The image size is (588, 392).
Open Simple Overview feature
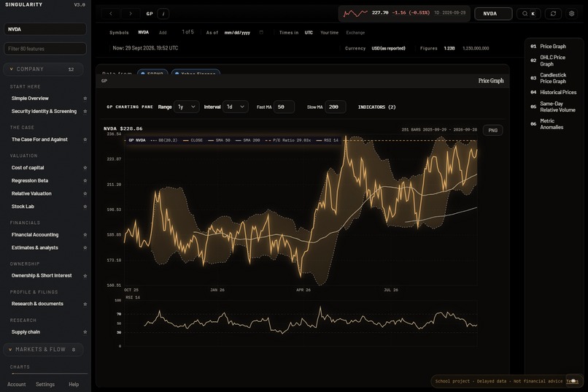point(30,99)
